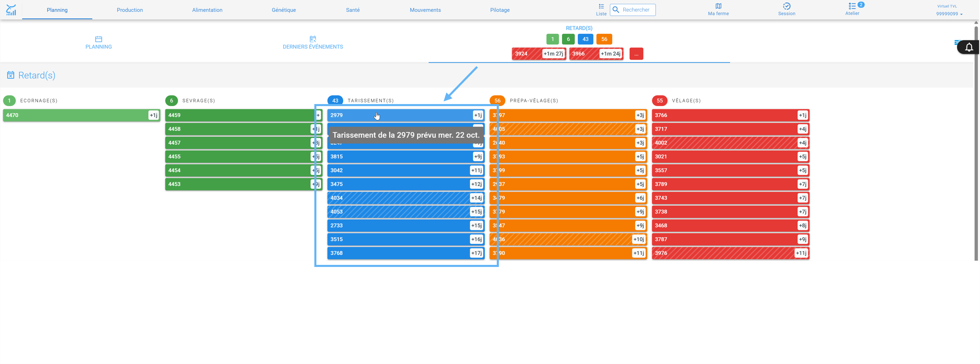Viewport: 980px width, 364px height.
Task: Click the Vêlage(s) column count badge 55
Action: 659,100
